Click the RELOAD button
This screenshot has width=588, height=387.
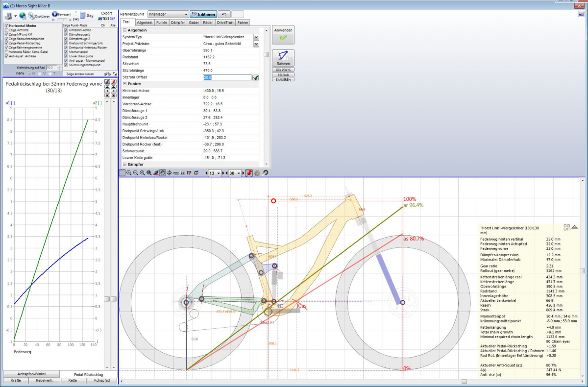[283, 75]
